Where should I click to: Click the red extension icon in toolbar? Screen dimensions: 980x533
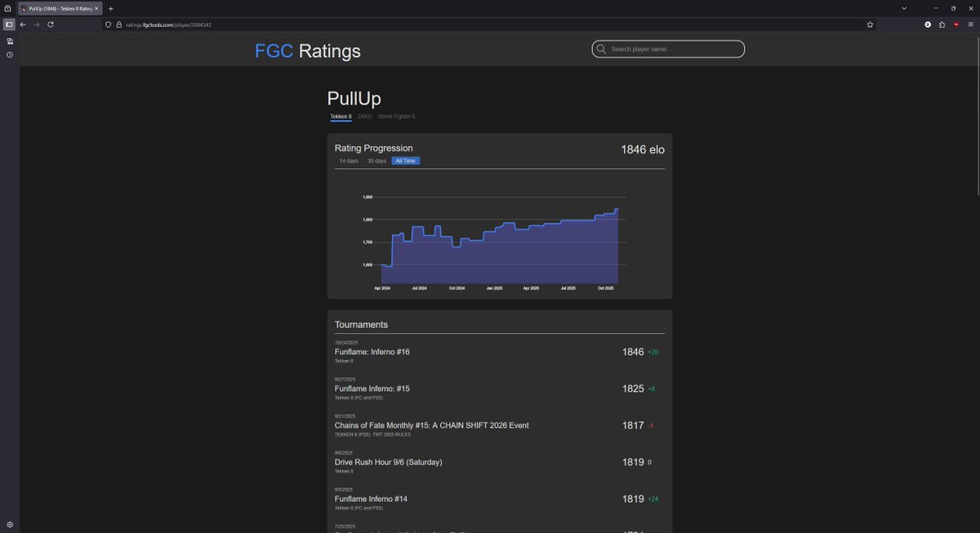point(956,24)
